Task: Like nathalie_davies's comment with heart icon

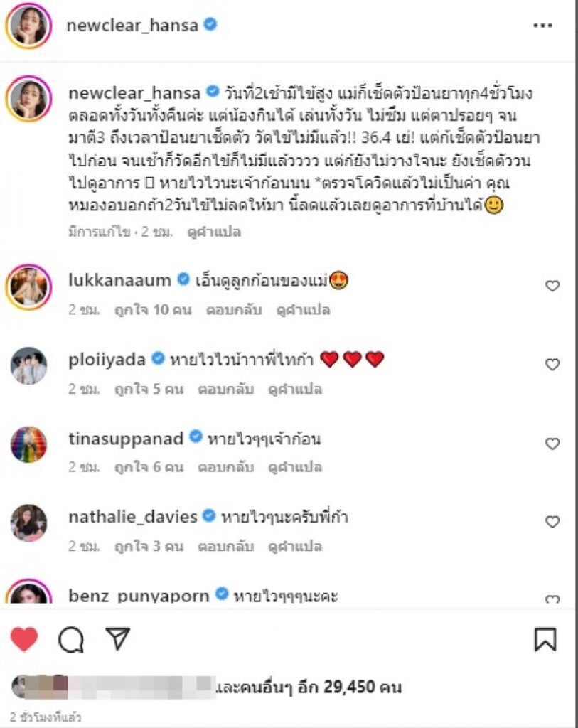Action: 552,522
